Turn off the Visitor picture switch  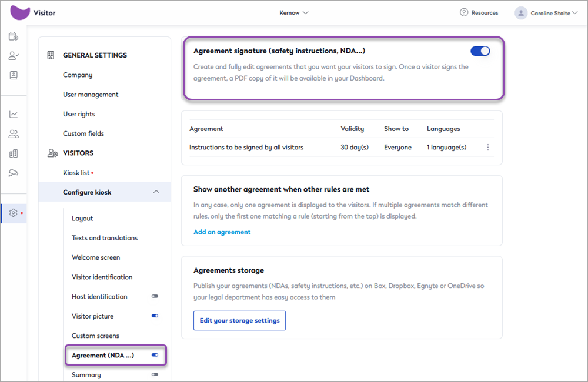155,316
